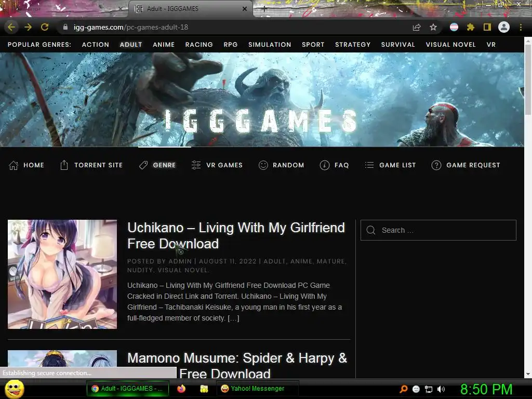The width and height of the screenshot is (532, 399).
Task: Click the padlock site info icon
Action: [x=65, y=27]
